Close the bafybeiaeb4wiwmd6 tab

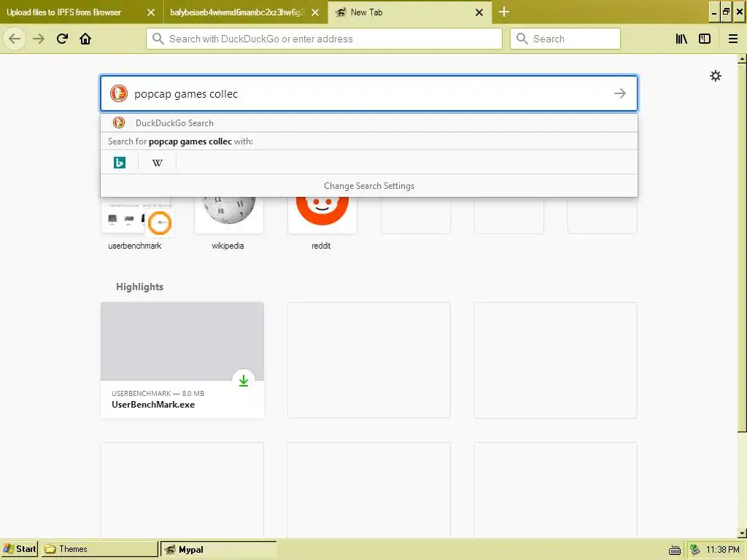[x=315, y=12]
